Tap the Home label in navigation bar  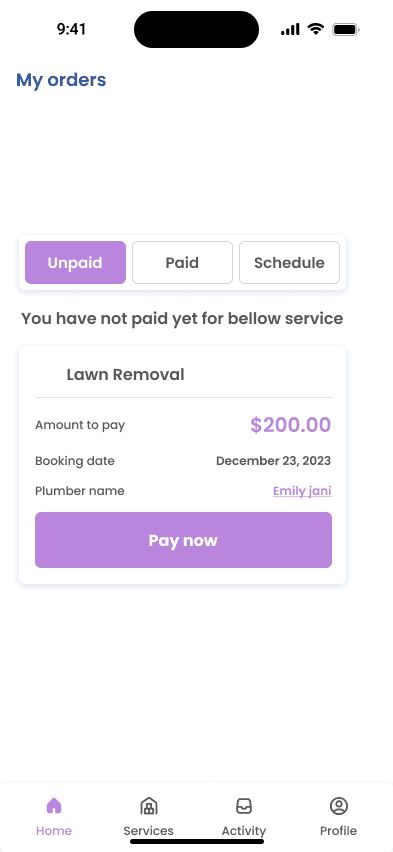[54, 831]
